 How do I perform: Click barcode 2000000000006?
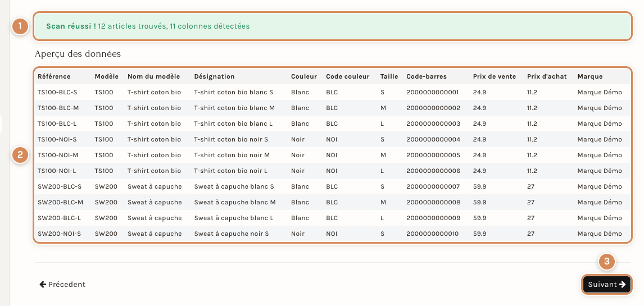point(433,171)
